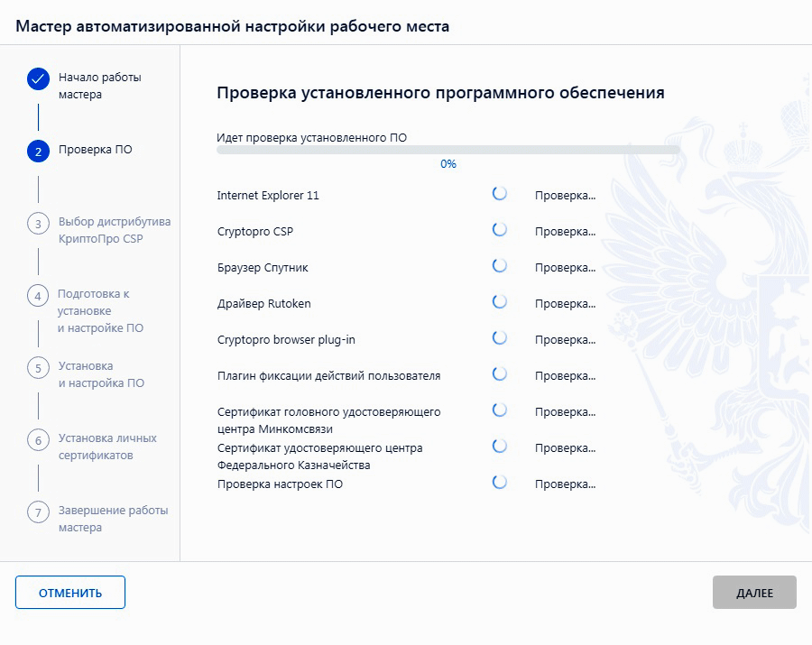Click the spinner beside Internet Explorer 11
Viewport: 812px width, 645px height.
pyautogui.click(x=500, y=194)
